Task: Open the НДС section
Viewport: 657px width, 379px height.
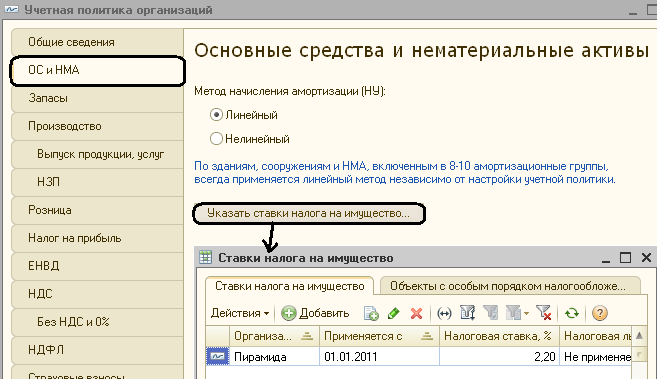Action: [x=97, y=294]
